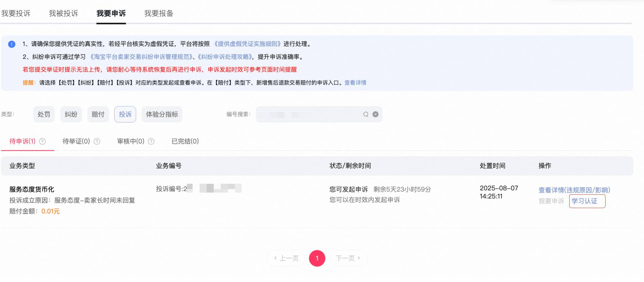Select 纠纷 type filter
This screenshot has height=282, width=644.
pos(71,114)
